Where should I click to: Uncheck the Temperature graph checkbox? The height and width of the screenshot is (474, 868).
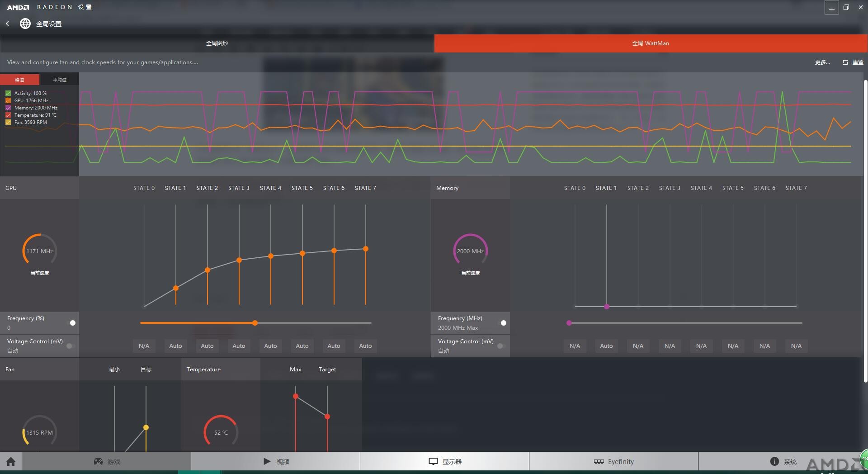[8, 115]
